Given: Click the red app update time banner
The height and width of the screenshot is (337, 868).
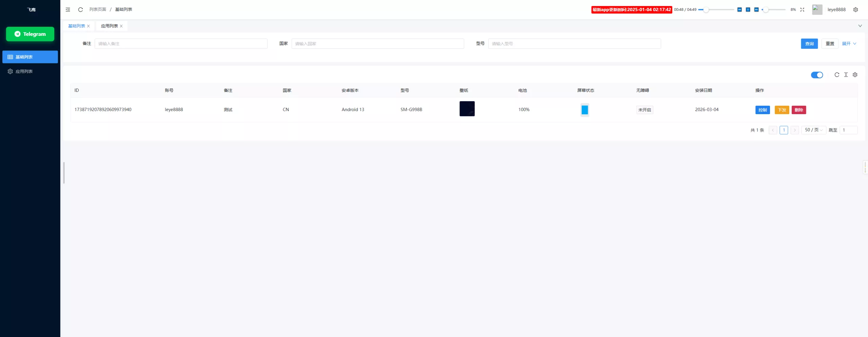Looking at the screenshot, I should coord(632,9).
